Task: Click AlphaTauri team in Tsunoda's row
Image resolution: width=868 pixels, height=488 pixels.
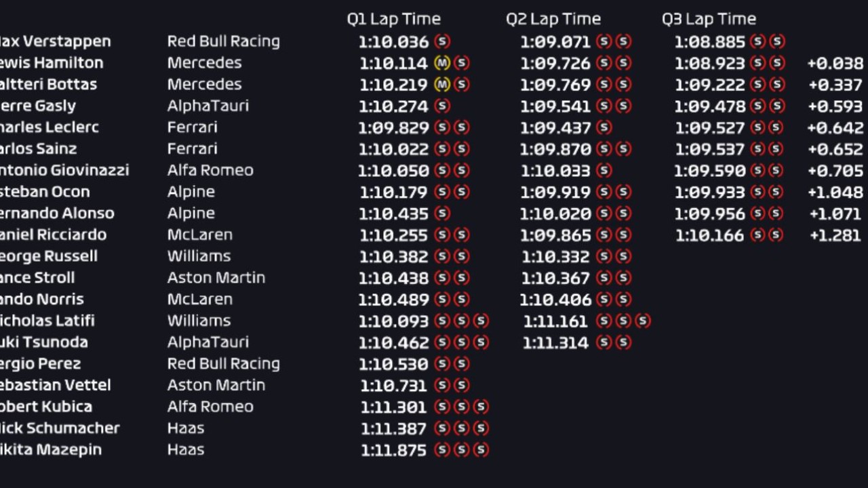Action: [208, 342]
